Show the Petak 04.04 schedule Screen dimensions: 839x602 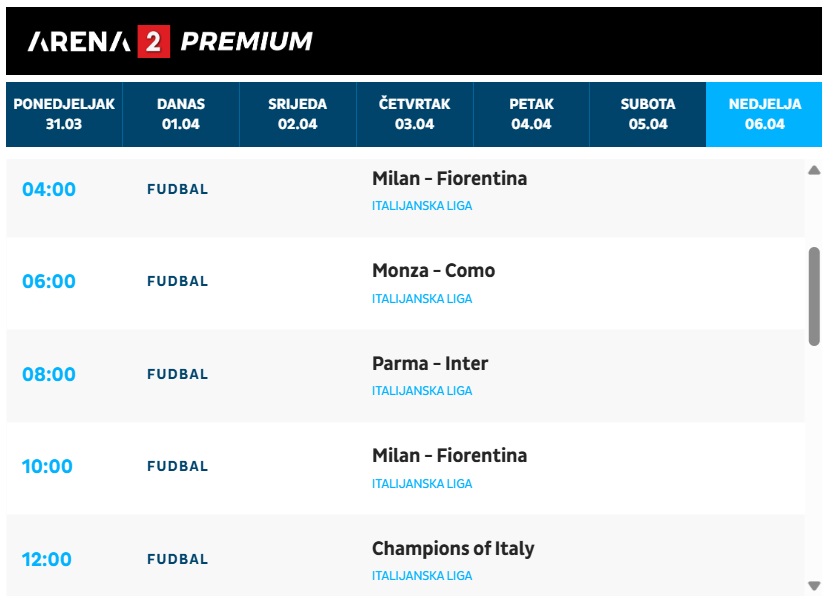pyautogui.click(x=531, y=114)
